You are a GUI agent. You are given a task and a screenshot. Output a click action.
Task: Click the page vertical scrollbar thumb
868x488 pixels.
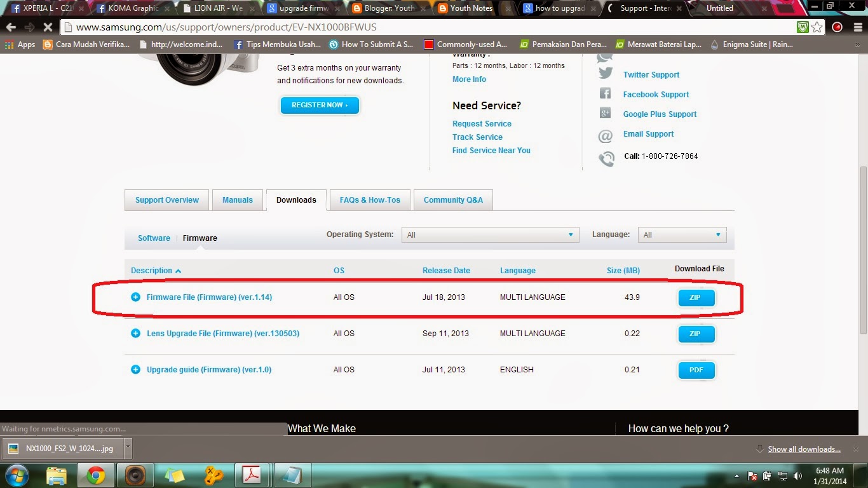(862, 250)
